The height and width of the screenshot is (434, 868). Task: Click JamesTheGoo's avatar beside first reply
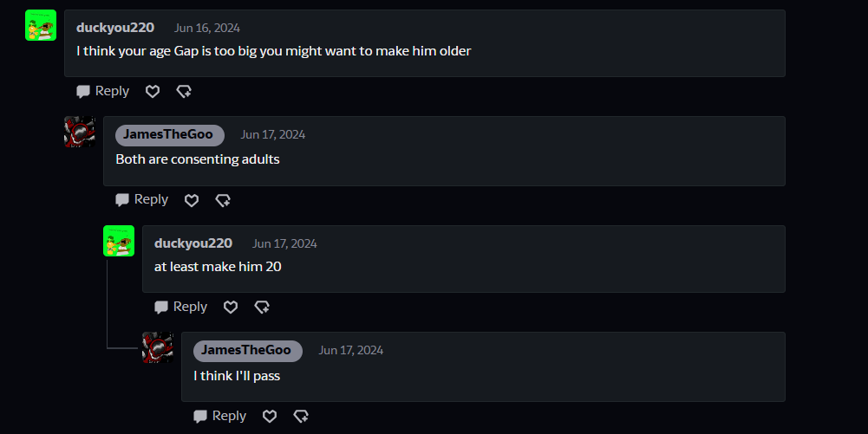point(80,133)
